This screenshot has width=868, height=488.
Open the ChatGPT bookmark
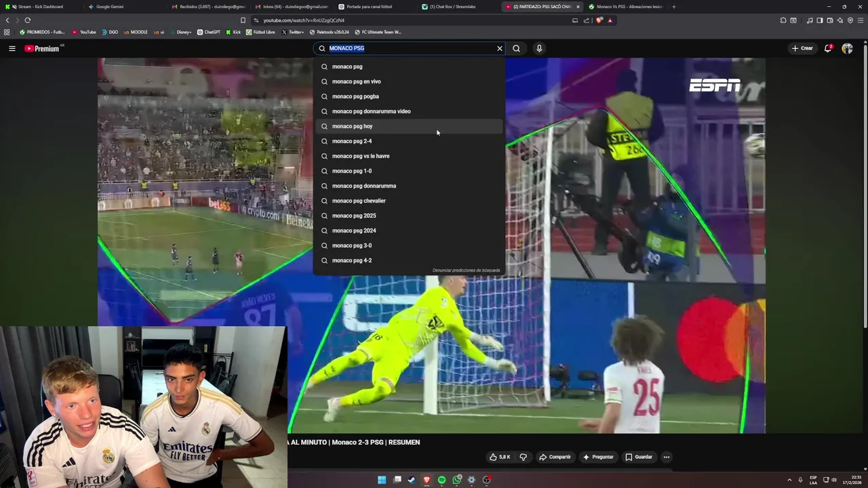(209, 32)
